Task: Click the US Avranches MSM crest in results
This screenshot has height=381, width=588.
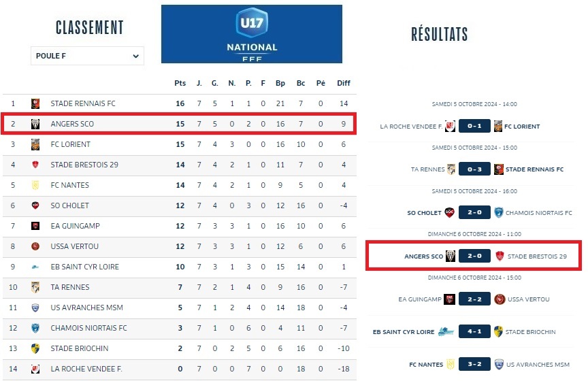Action: pyautogui.click(x=499, y=365)
